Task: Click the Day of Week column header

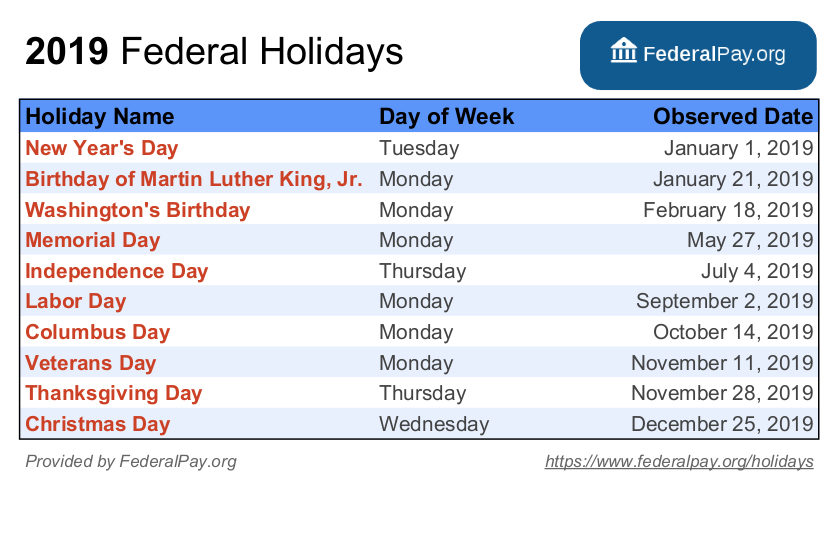Action: (447, 116)
